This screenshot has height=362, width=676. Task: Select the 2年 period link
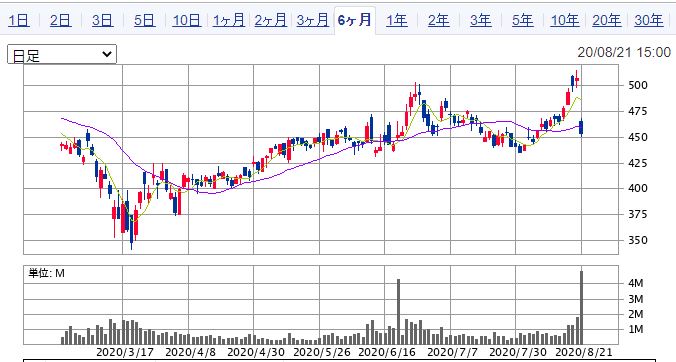(x=438, y=20)
